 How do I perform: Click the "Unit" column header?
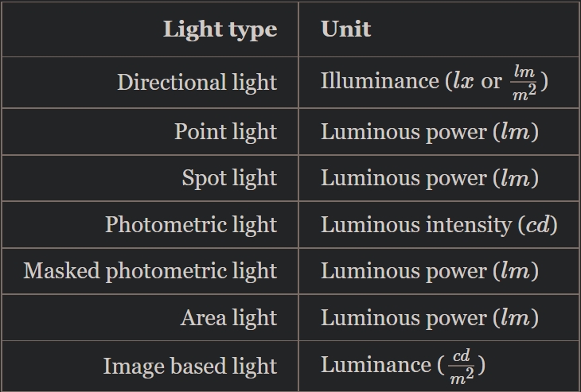pos(345,29)
